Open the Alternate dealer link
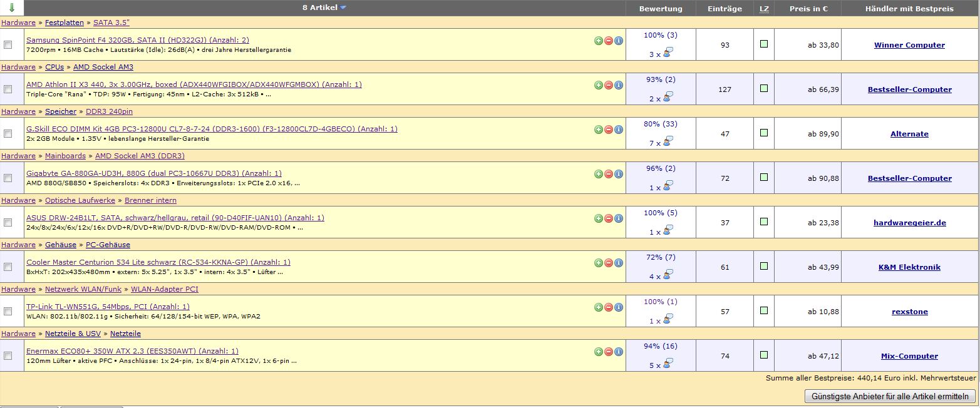The height and width of the screenshot is (408, 980). click(x=909, y=134)
